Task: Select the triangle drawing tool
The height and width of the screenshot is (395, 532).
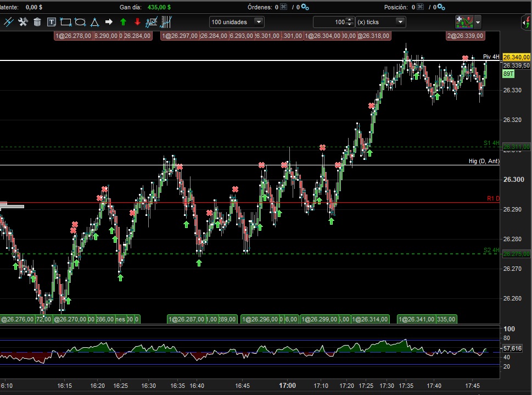Action: [94, 22]
